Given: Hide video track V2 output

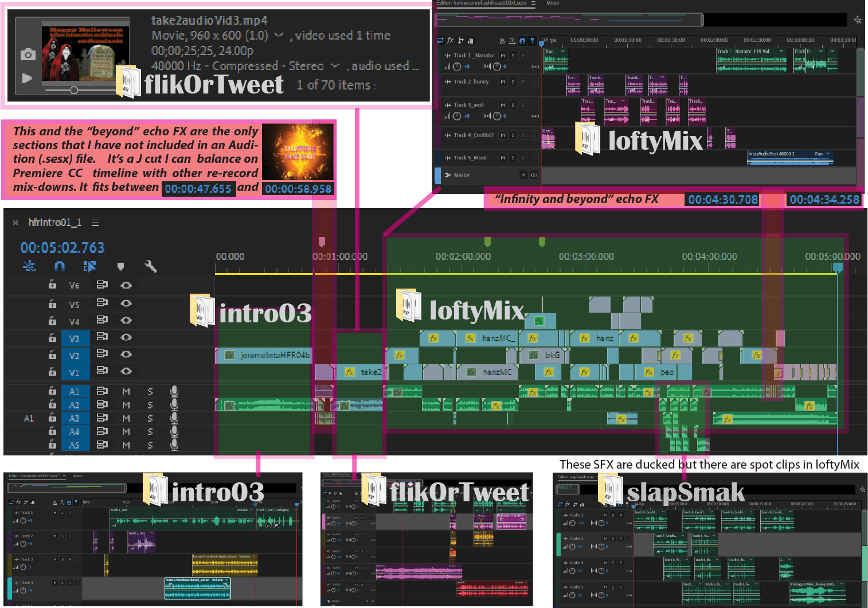Looking at the screenshot, I should (x=126, y=354).
